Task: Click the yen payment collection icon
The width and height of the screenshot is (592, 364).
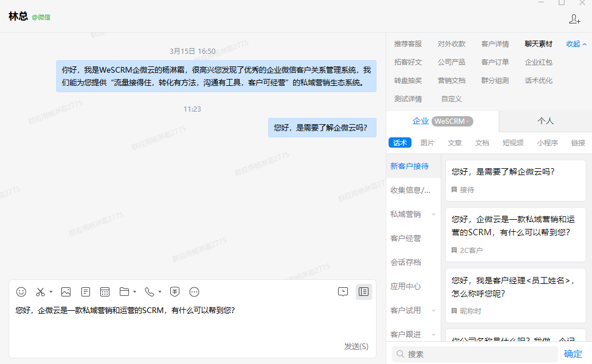Action: click(x=174, y=291)
